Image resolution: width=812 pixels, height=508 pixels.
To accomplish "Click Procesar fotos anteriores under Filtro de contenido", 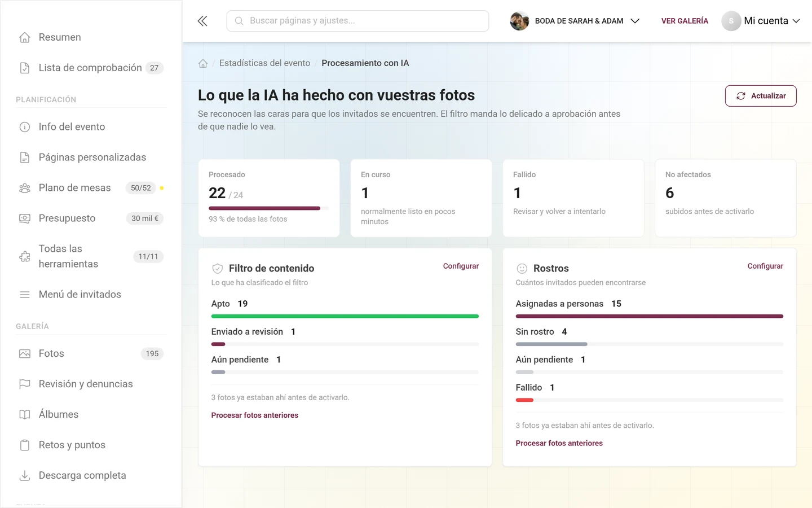I will (255, 415).
